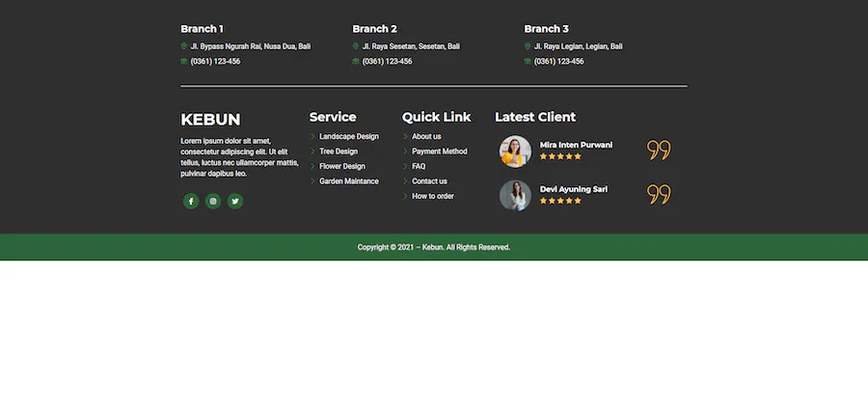Click Devi Ayuning Sari's profile photo
Screen dimensions: 868x413
(515, 196)
